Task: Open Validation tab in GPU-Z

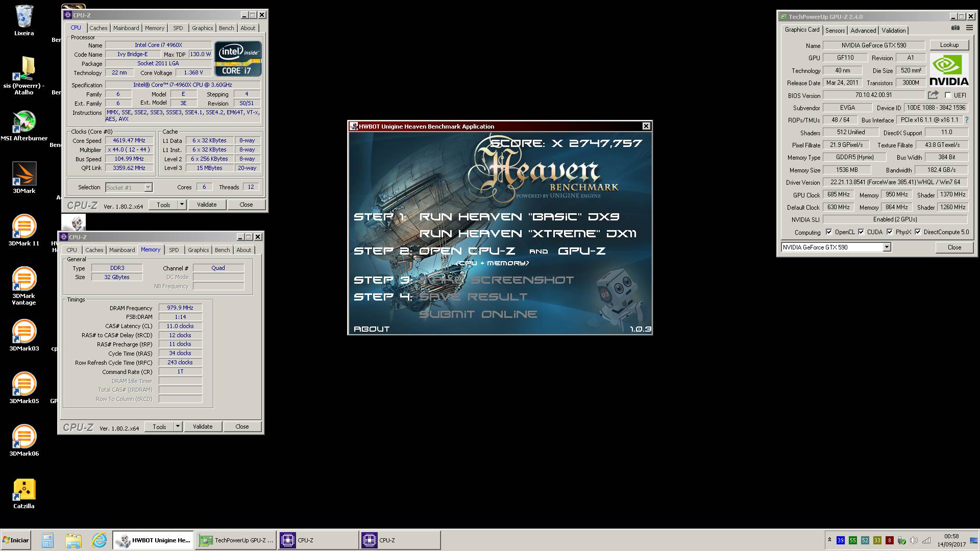Action: click(x=894, y=31)
